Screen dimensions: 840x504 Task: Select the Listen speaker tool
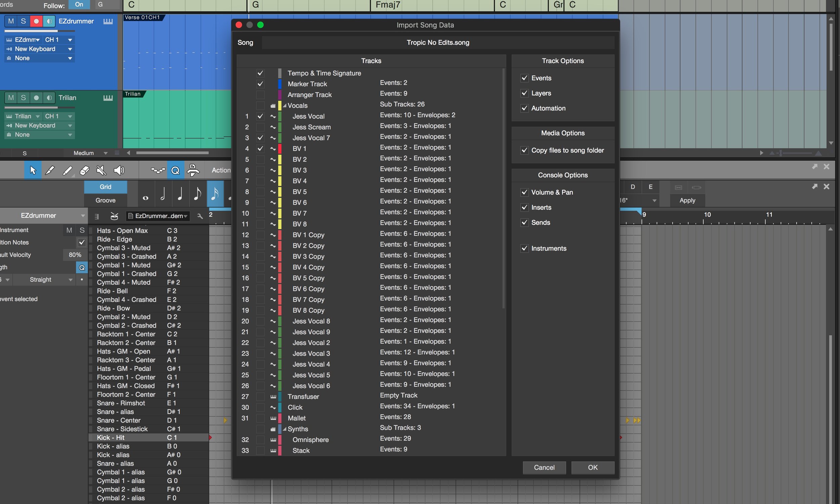pyautogui.click(x=119, y=170)
